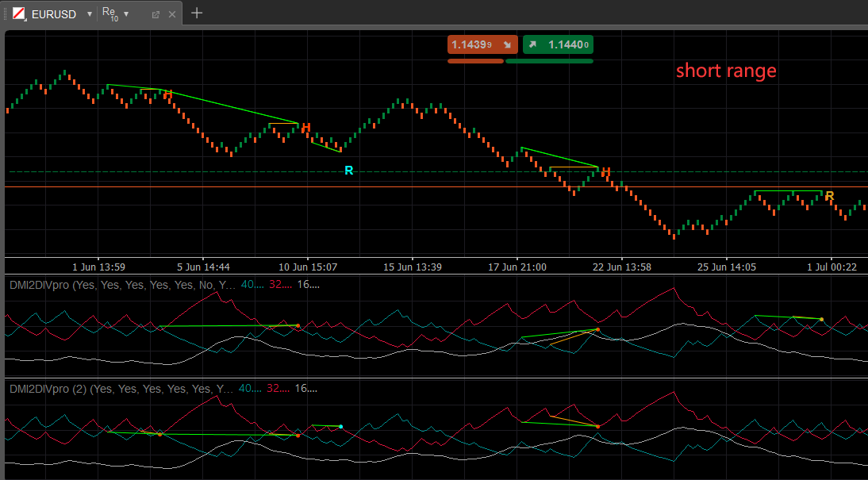868x480 pixels.
Task: Click the tab drag handle left of EURUSD
Action: click(6, 14)
